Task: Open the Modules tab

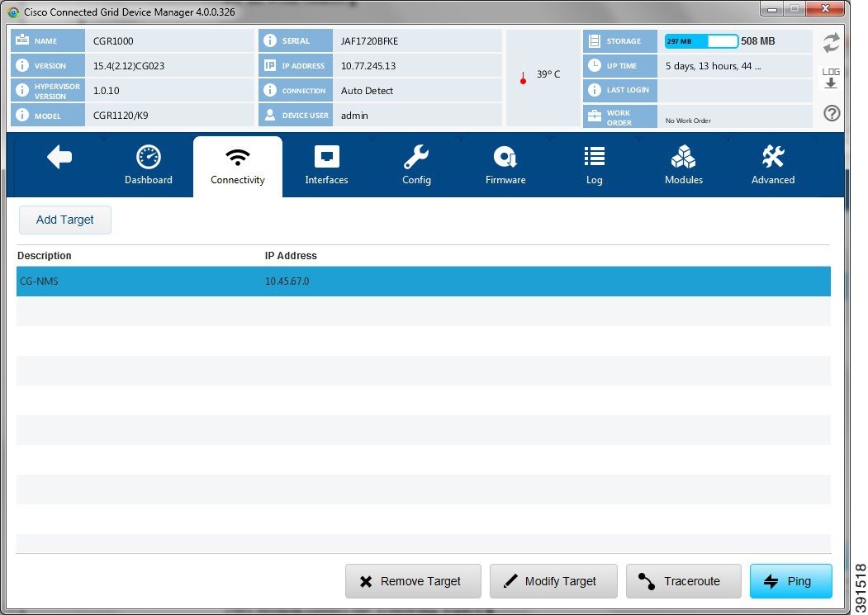Action: coord(684,165)
